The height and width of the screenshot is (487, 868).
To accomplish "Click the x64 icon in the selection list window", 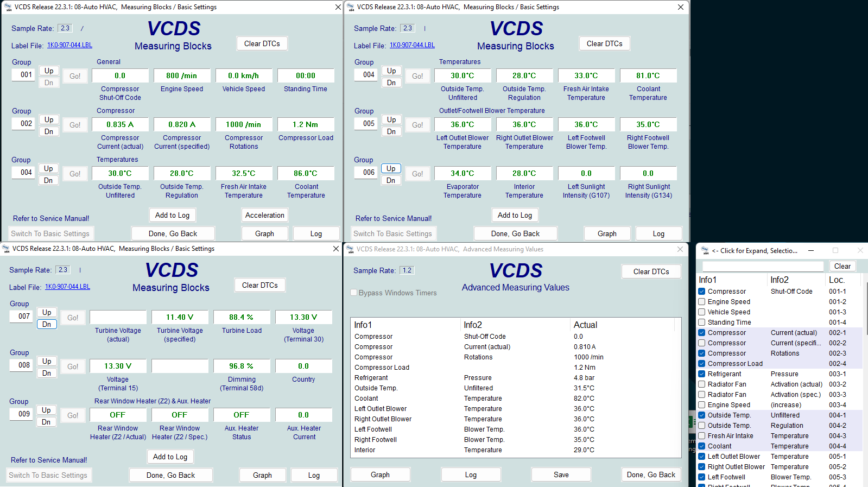I will point(705,250).
